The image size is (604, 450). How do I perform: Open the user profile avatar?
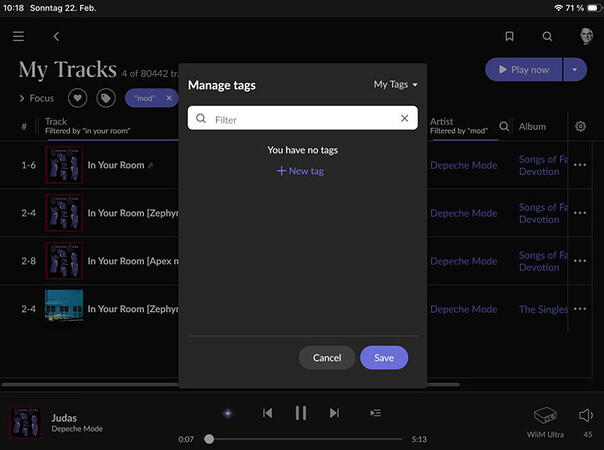[x=585, y=36]
